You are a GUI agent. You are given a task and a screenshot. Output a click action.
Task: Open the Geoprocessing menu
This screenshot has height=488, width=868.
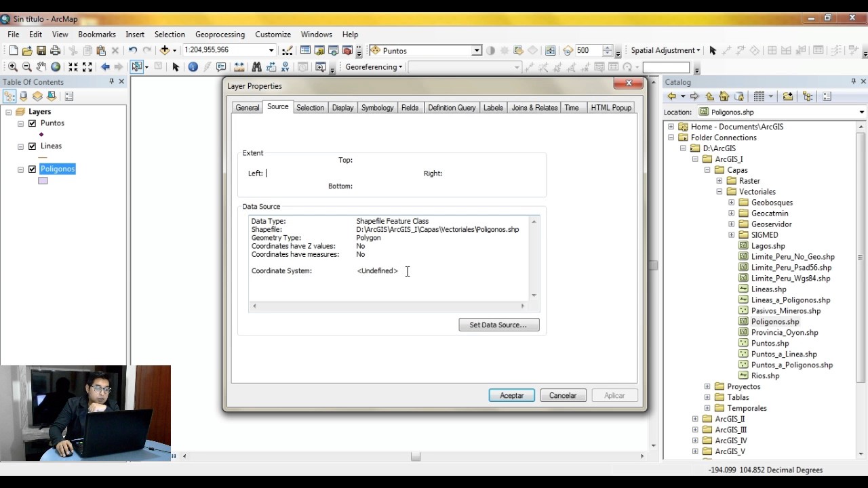(x=220, y=35)
